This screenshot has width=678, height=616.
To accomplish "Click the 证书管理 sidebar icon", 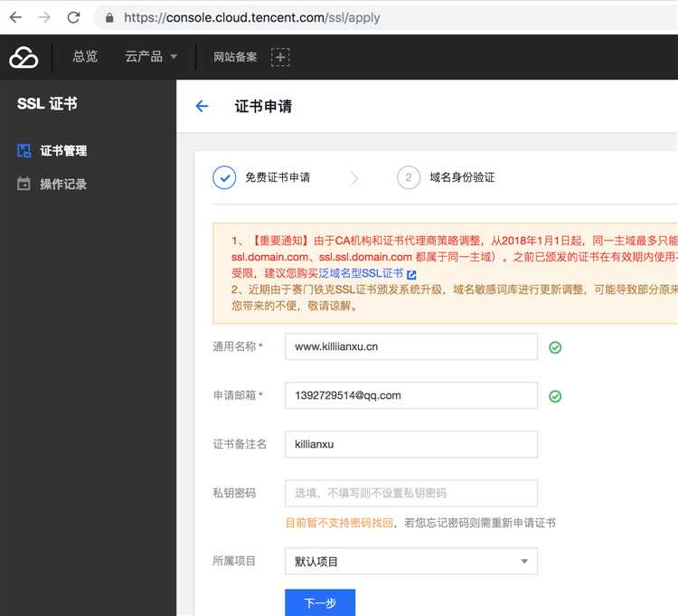I will (x=24, y=150).
